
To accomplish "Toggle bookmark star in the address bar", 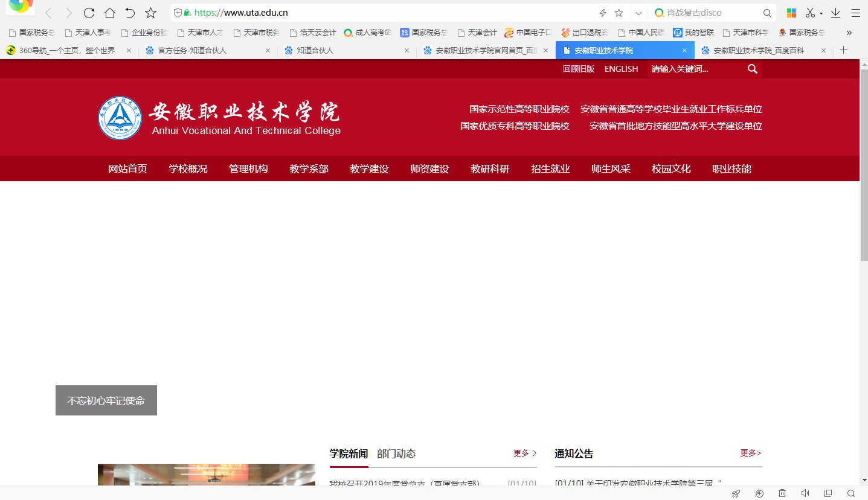I will 618,12.
